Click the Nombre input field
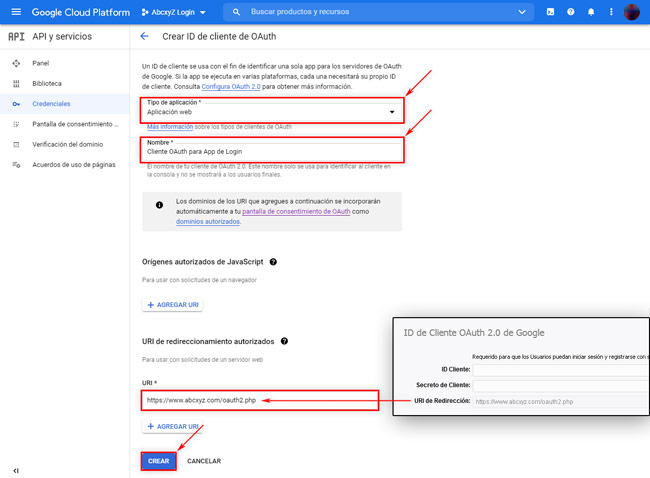This screenshot has width=650, height=478. (272, 150)
